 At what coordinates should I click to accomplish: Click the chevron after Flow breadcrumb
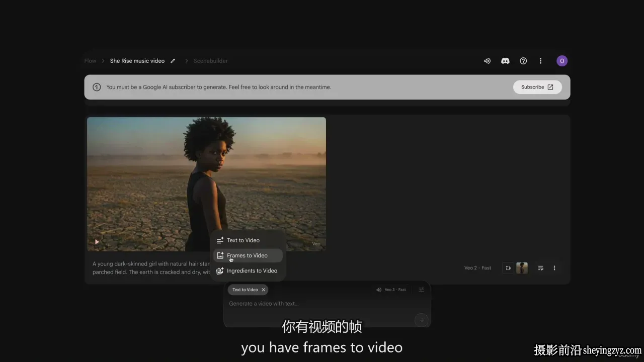[103, 61]
